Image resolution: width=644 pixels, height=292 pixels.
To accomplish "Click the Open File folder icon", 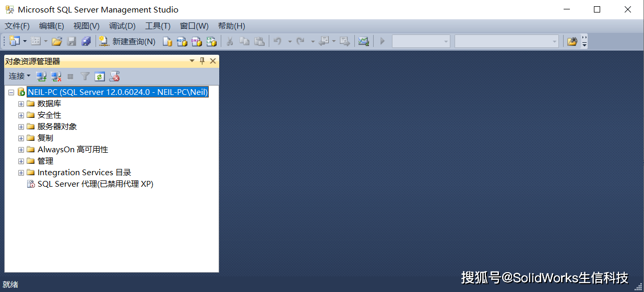I will [57, 41].
